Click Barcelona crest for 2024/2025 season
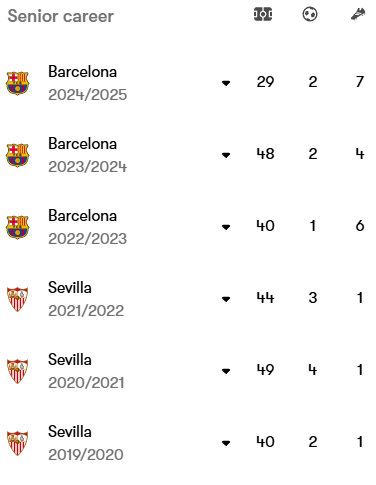 [x=18, y=83]
